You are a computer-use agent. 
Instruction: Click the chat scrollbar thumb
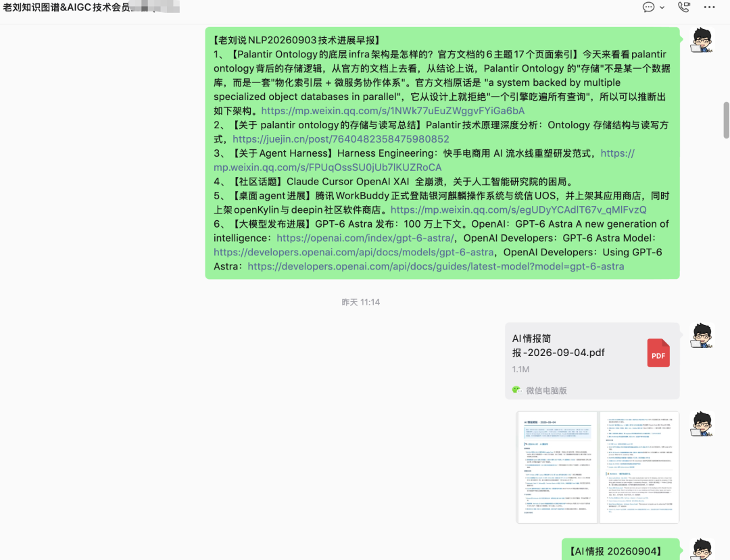(726, 120)
